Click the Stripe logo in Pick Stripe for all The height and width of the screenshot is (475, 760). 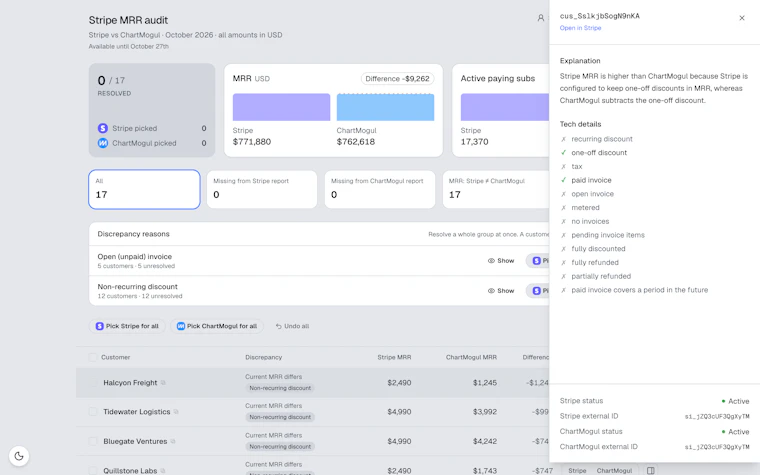coord(99,326)
